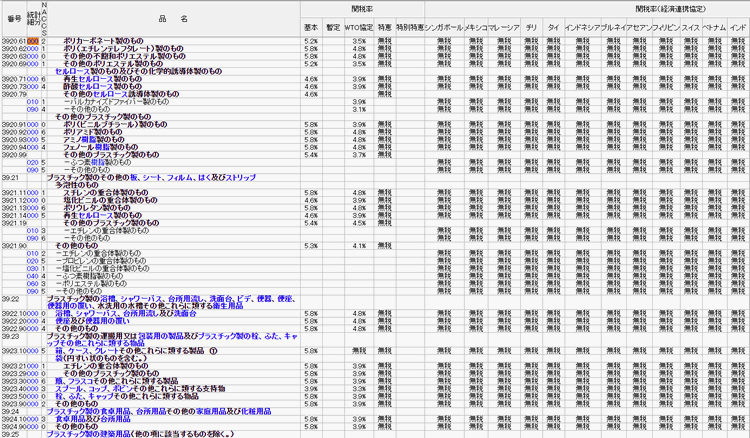Open the フィルム link in heading 39.21

pyautogui.click(x=180, y=177)
